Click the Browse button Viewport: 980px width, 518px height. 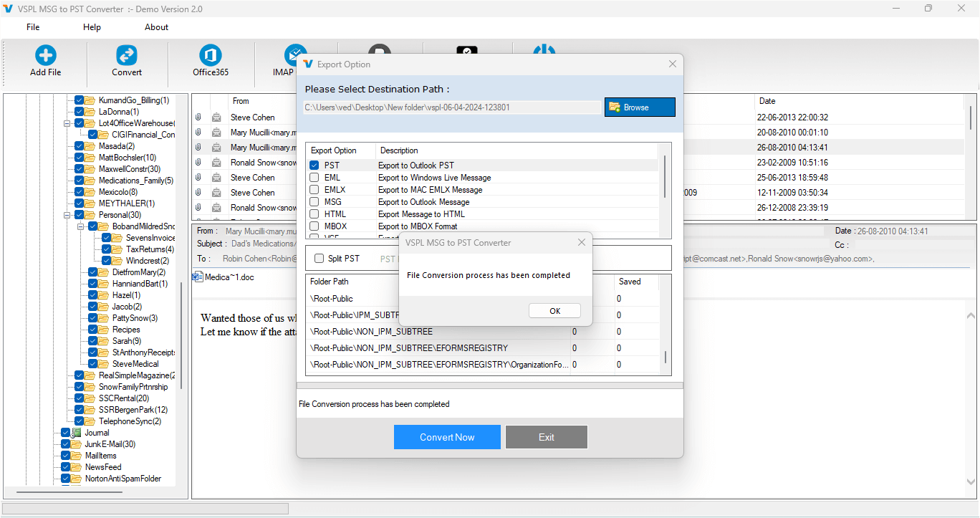click(640, 107)
